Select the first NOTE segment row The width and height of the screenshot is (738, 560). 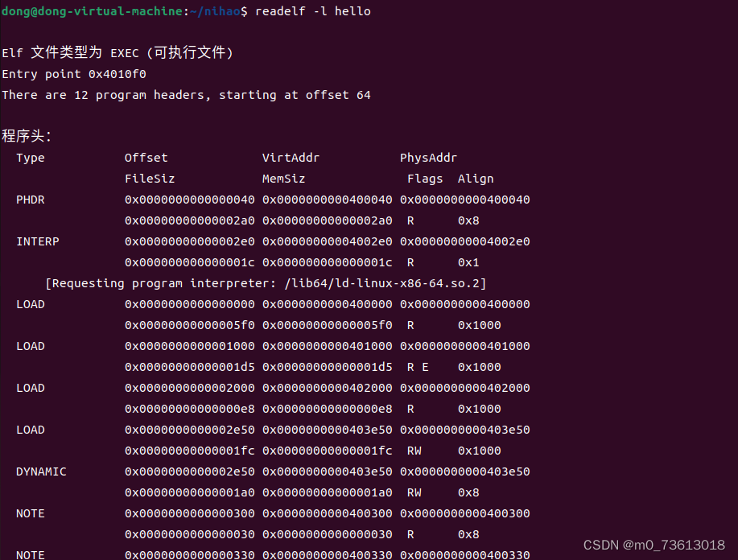pos(30,513)
